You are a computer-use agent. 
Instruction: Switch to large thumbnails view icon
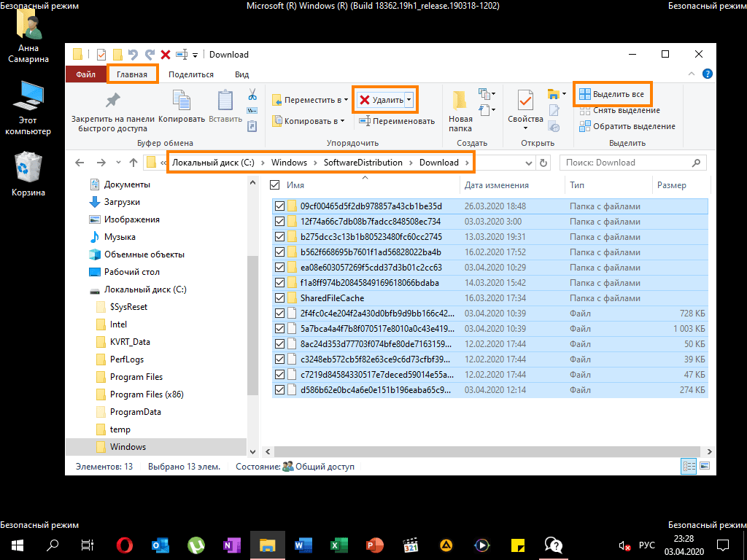click(705, 466)
